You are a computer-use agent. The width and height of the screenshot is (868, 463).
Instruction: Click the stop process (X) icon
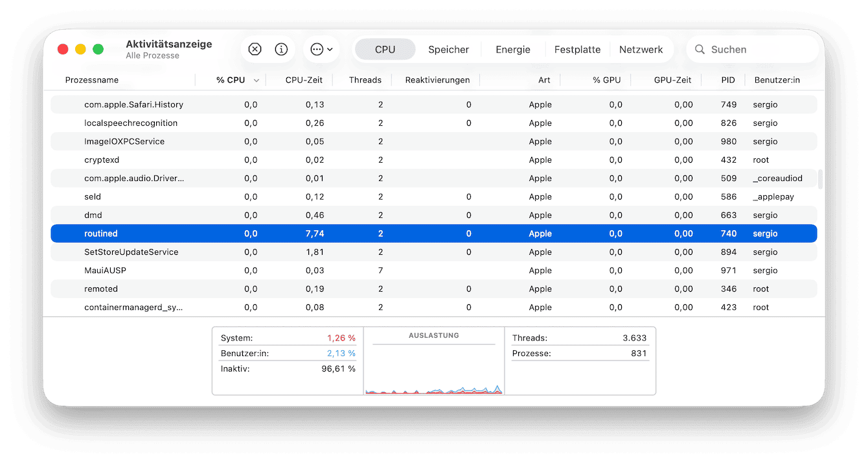pyautogui.click(x=255, y=49)
